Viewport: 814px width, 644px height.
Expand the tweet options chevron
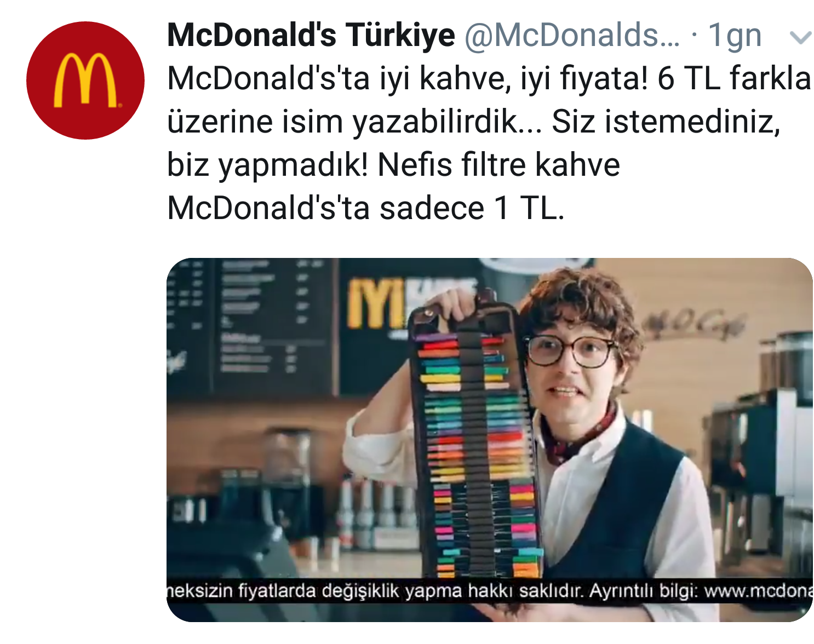coord(800,37)
